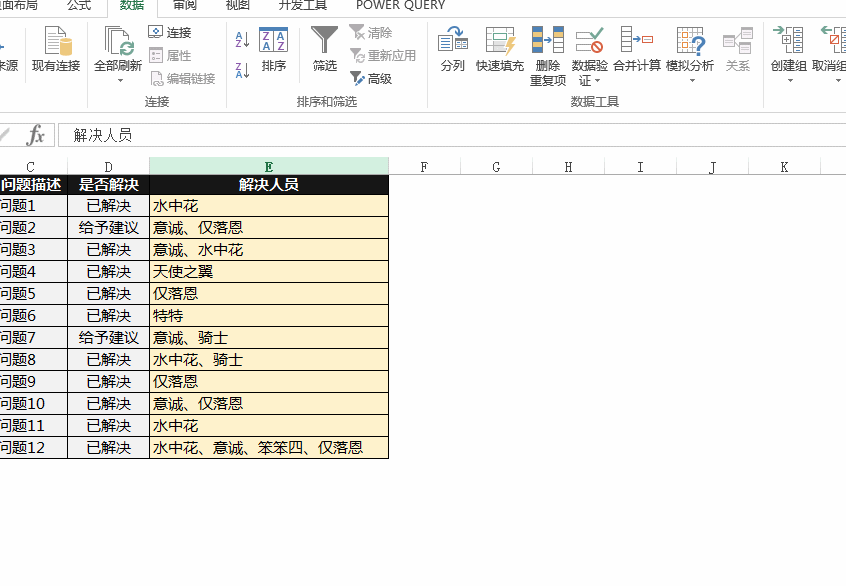This screenshot has width=846, height=586.
Task: Click the Connections (连接) button
Action: tap(170, 32)
